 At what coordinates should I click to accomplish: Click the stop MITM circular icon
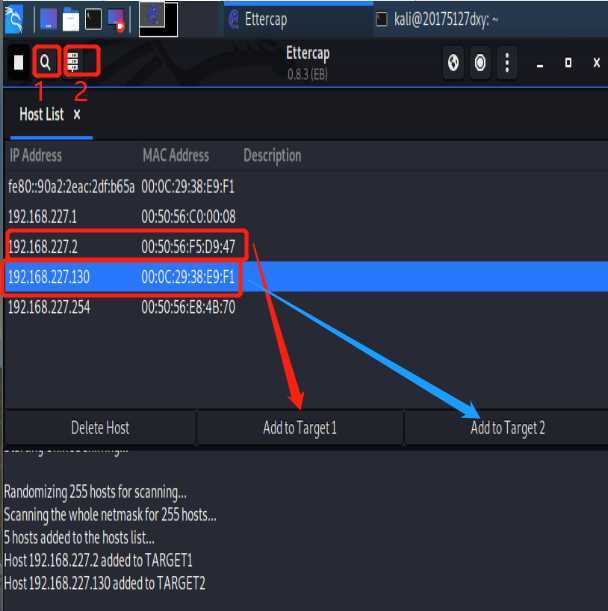[x=480, y=62]
